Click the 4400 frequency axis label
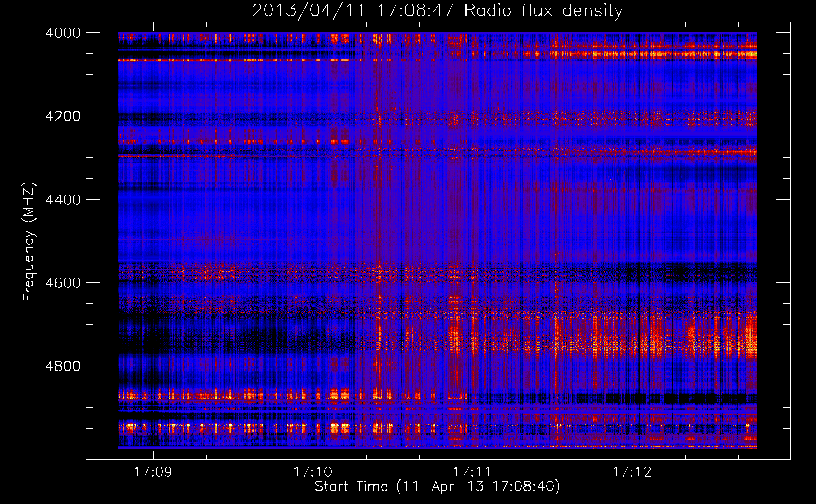816x504 pixels. (x=63, y=200)
